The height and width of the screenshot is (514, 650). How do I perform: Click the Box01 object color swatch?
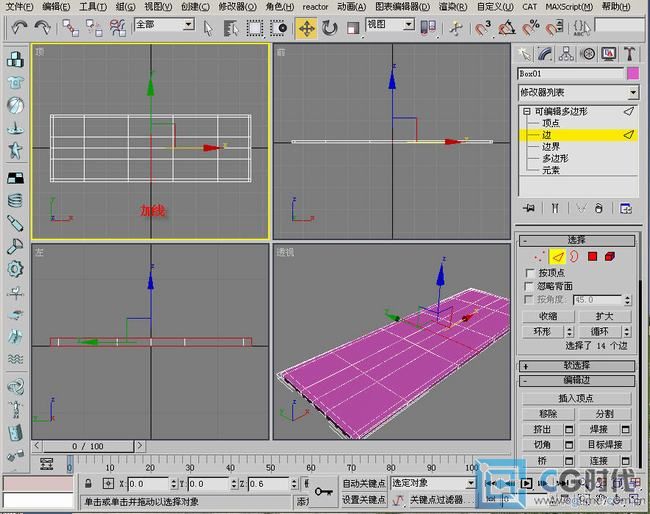tap(633, 74)
